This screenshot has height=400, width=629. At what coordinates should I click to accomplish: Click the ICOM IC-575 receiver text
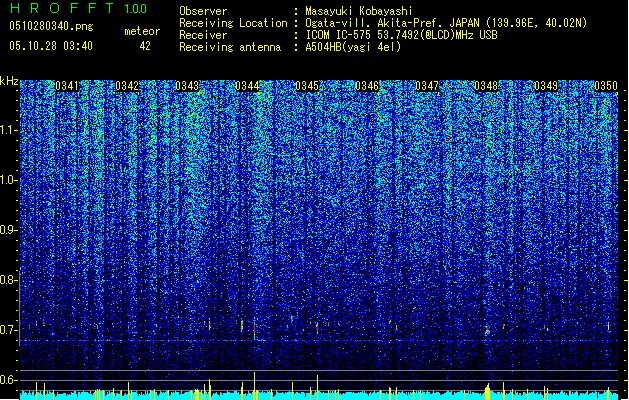(401, 35)
